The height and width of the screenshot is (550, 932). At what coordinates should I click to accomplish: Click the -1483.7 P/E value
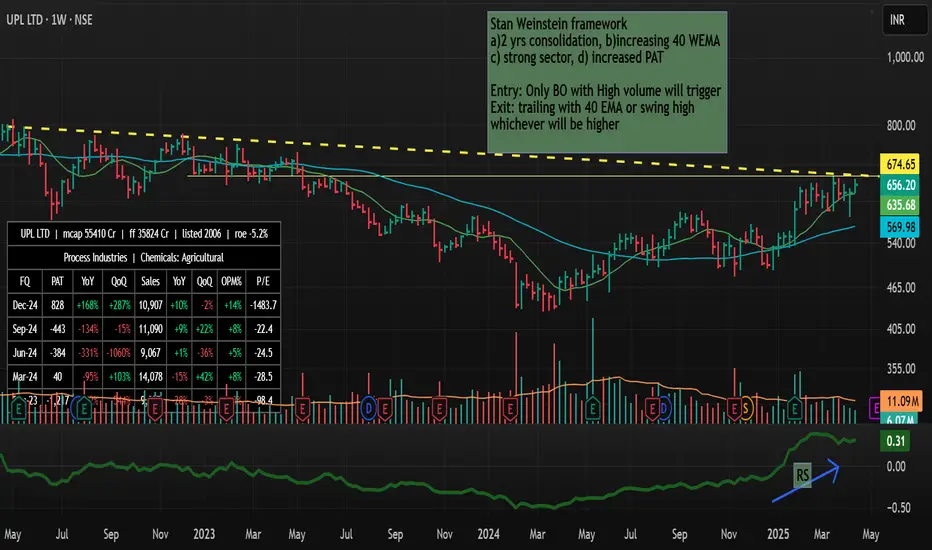263,305
